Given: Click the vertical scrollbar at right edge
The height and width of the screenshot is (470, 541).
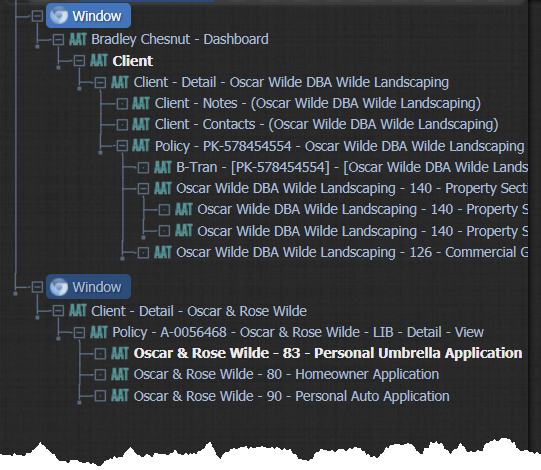Looking at the screenshot, I should tap(534, 221).
